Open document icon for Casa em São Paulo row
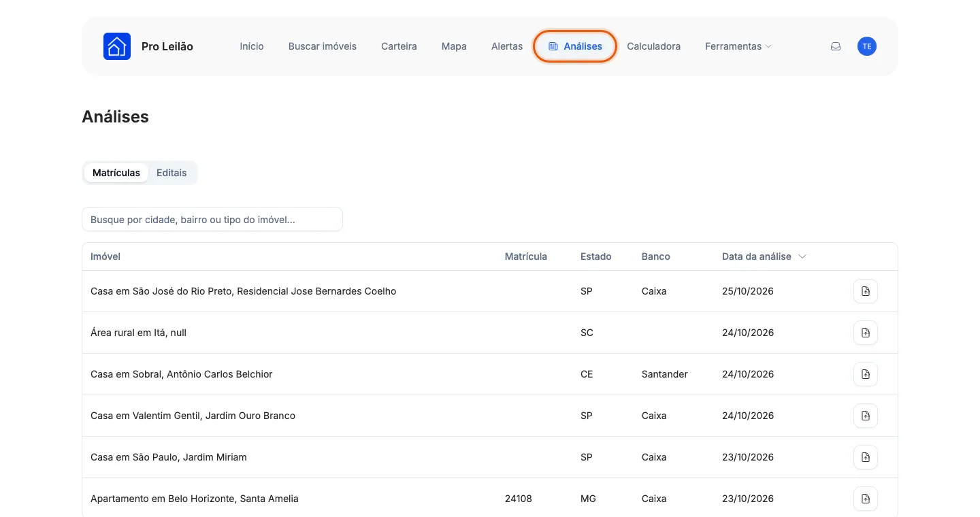 (866, 457)
